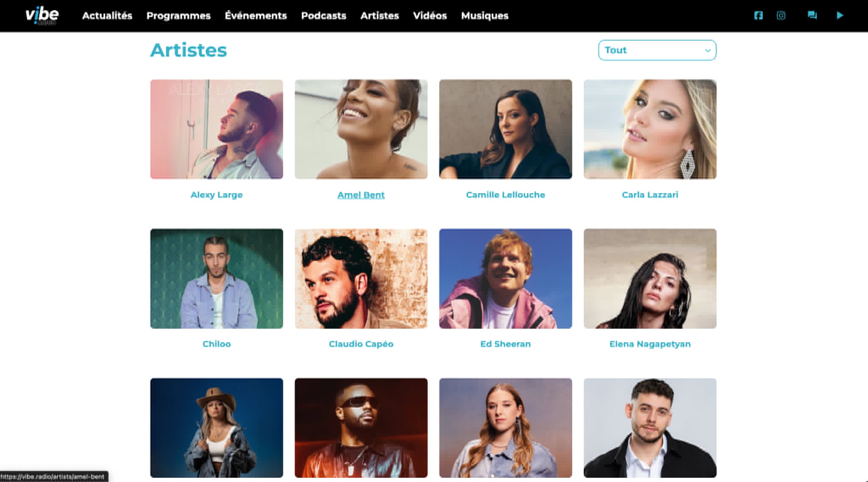Click the chevron arrow in Tout selector

[x=707, y=50]
